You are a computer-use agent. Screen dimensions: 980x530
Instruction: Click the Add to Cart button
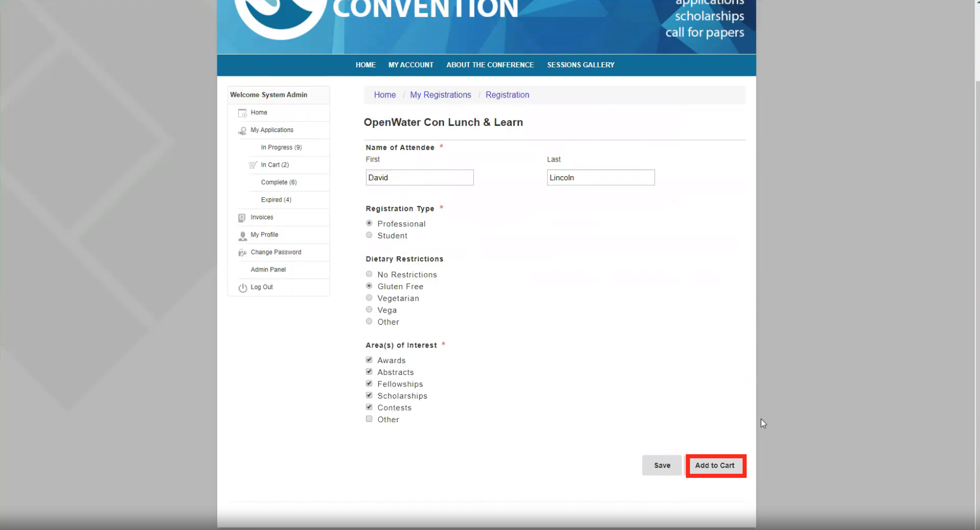(x=715, y=466)
